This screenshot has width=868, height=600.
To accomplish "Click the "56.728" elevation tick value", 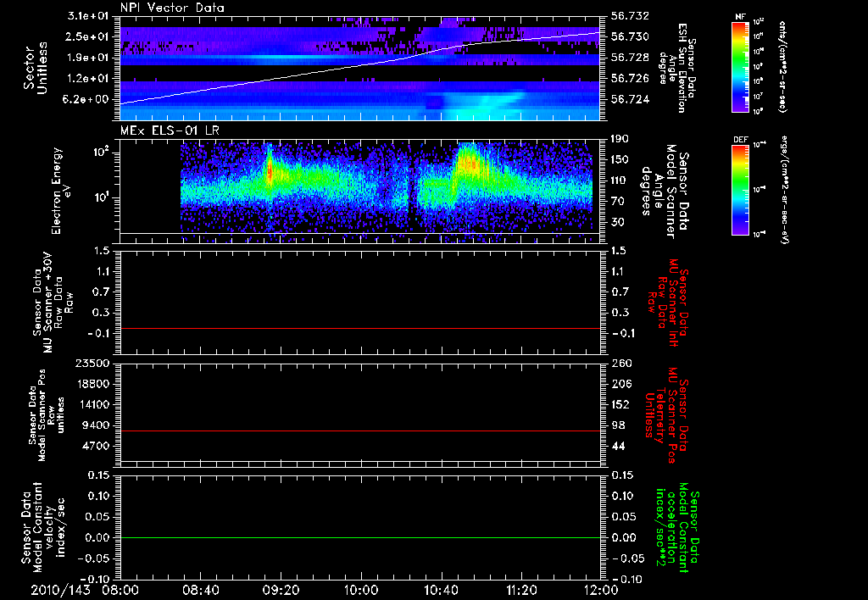I will [630, 58].
